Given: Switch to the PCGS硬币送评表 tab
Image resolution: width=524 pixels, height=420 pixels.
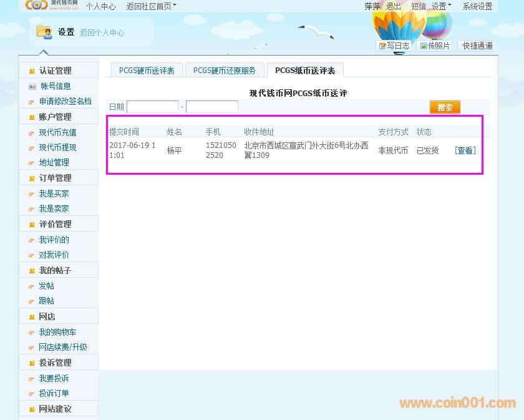Looking at the screenshot, I should pos(147,71).
